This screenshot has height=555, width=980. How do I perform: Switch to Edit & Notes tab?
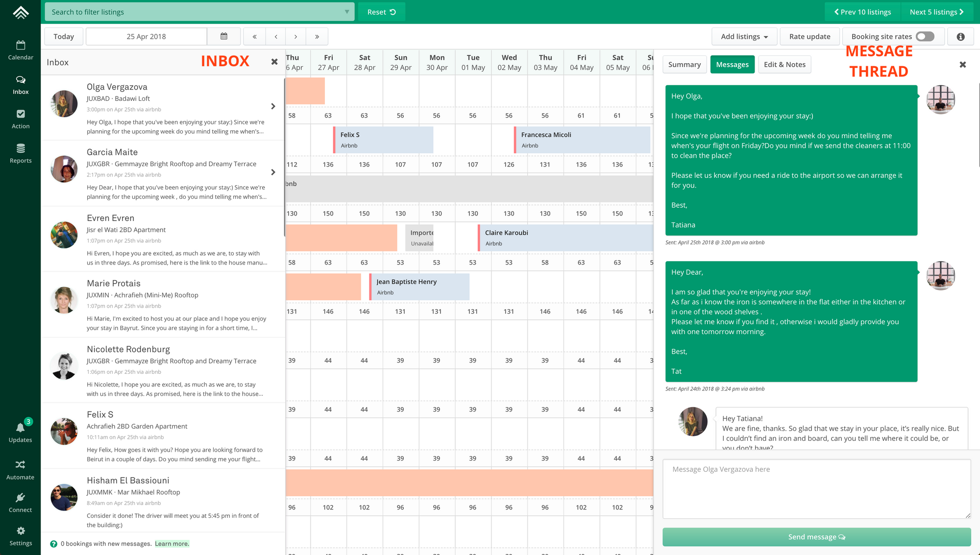click(784, 65)
